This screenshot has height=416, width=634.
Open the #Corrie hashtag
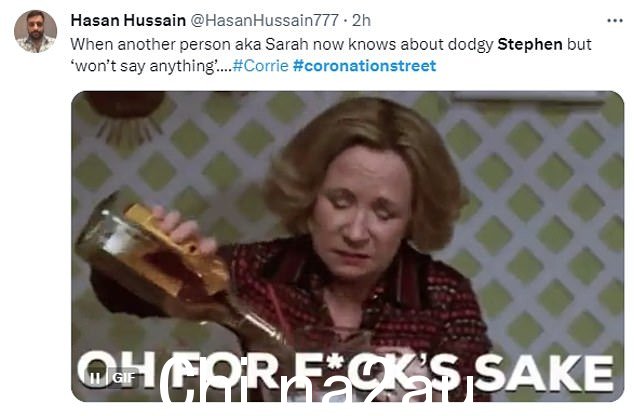point(261,65)
